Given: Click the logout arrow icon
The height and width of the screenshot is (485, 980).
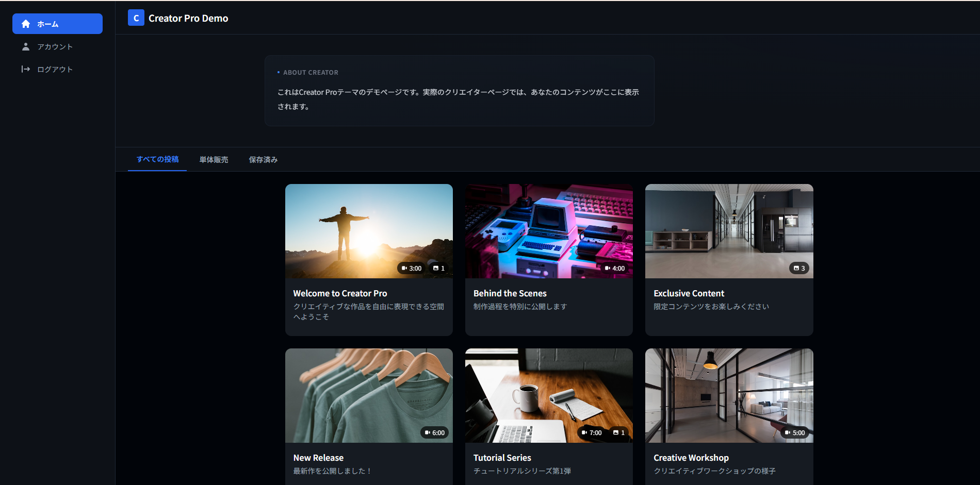Looking at the screenshot, I should 26,69.
